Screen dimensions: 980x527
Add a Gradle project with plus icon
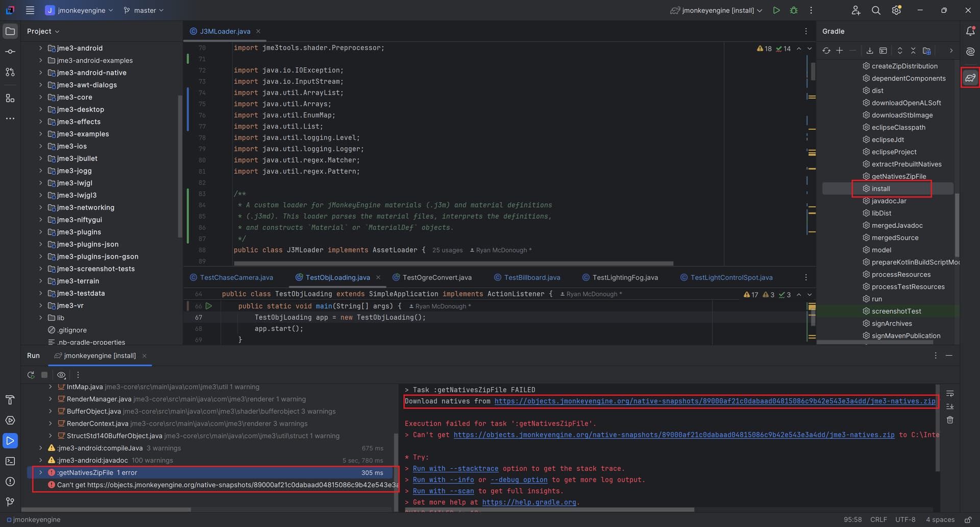(840, 51)
